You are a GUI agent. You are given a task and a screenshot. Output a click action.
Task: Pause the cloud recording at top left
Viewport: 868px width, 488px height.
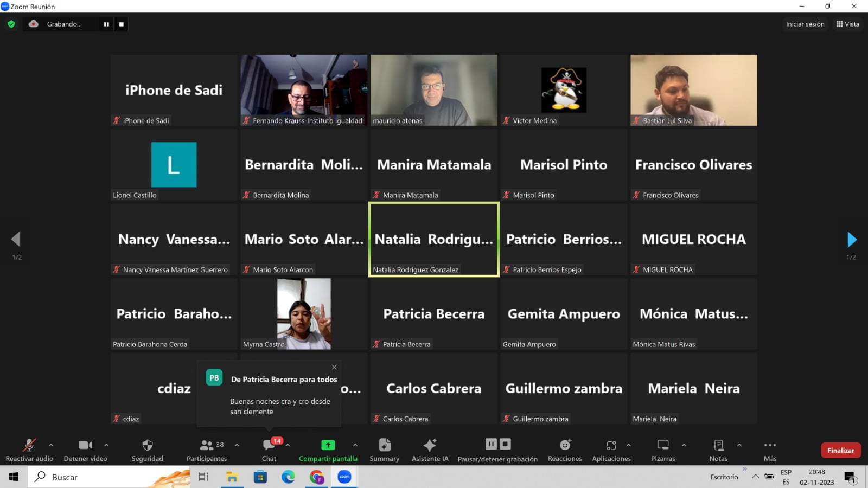tap(106, 24)
